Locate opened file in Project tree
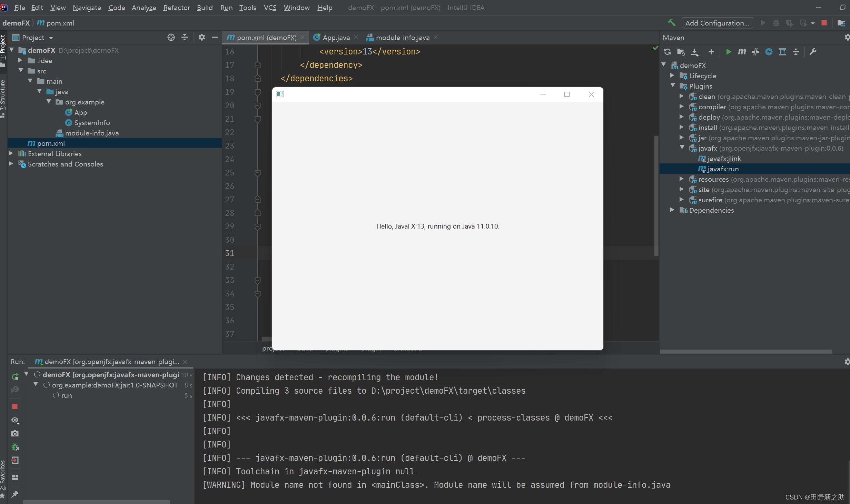This screenshot has width=850, height=504. tap(171, 37)
